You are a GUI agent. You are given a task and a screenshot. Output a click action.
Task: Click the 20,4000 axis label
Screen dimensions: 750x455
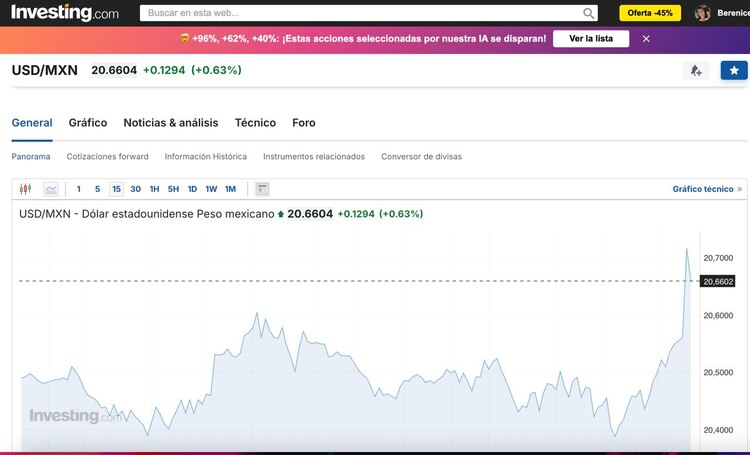[718, 430]
